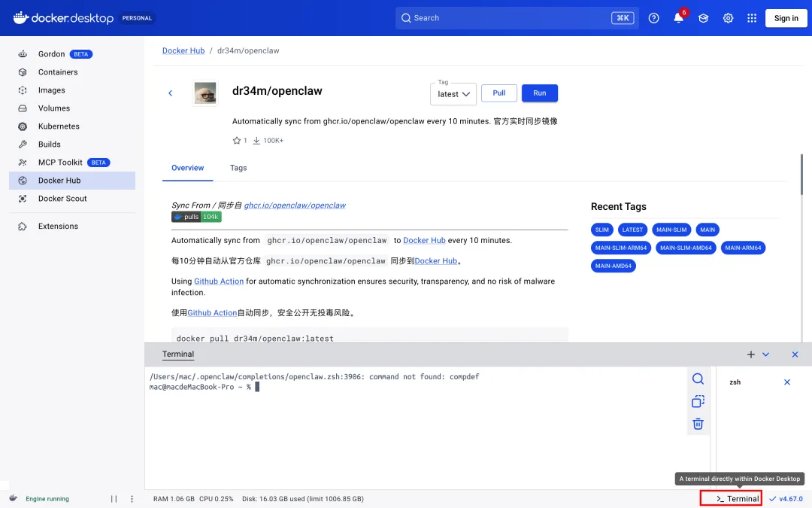812x508 pixels.
Task: Click the Pull button
Action: point(498,93)
